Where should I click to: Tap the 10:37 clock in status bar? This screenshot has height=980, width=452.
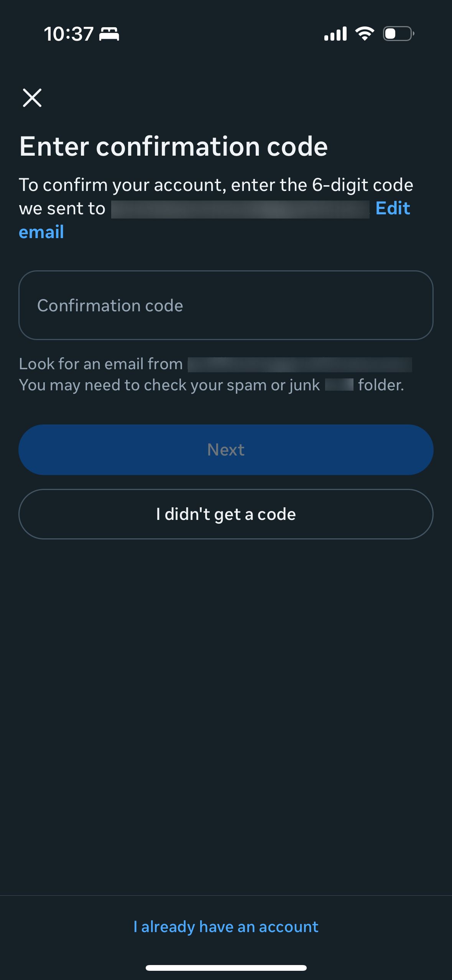pos(69,34)
